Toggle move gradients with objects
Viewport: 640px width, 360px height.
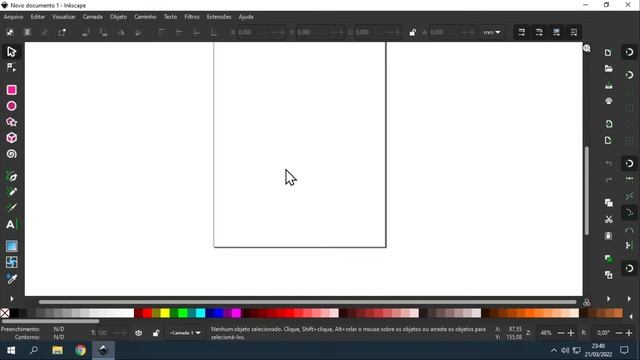coord(556,32)
